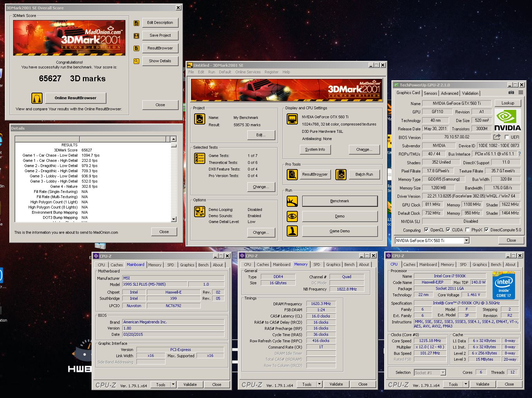This screenshot has width=532, height=398.
Task: Click the Game Demo button
Action: pos(340,231)
